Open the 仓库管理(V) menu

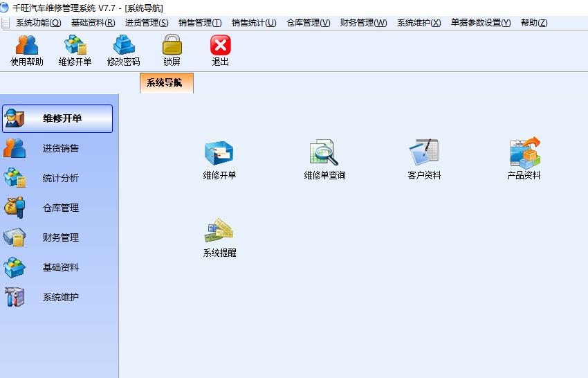pos(309,23)
